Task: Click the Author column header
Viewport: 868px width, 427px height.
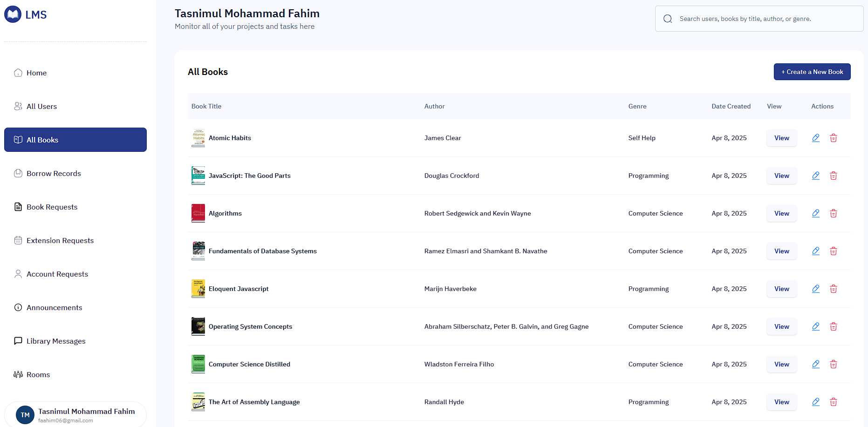Action: [x=434, y=106]
